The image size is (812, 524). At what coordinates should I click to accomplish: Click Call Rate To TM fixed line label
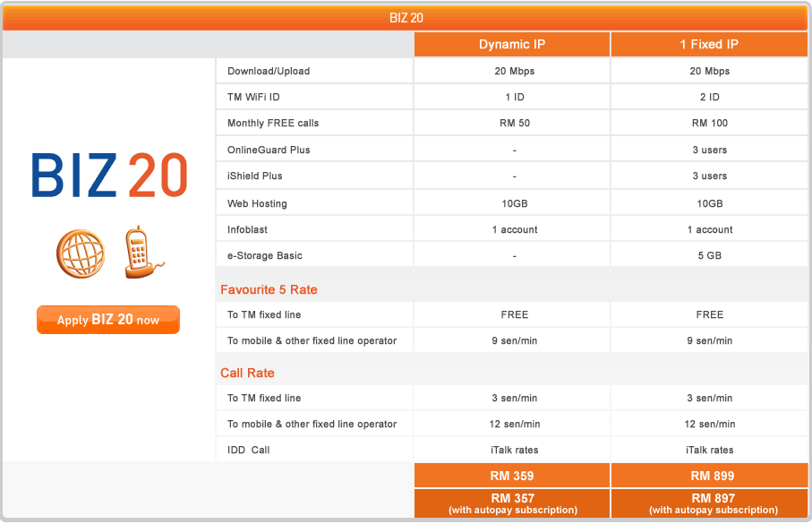point(264,398)
